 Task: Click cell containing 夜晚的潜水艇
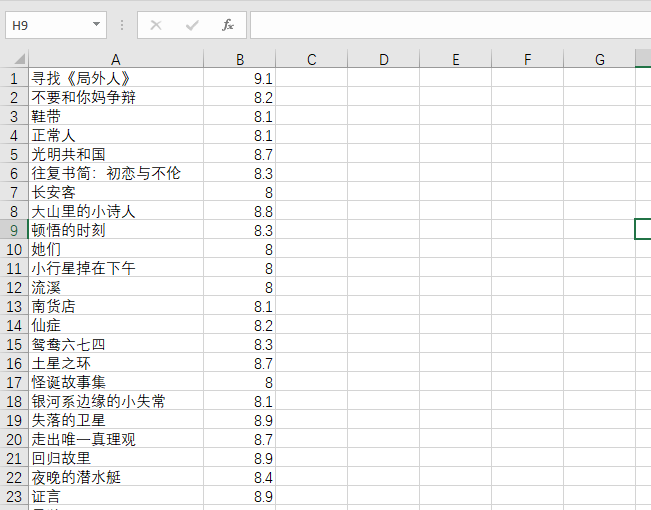pyautogui.click(x=116, y=477)
